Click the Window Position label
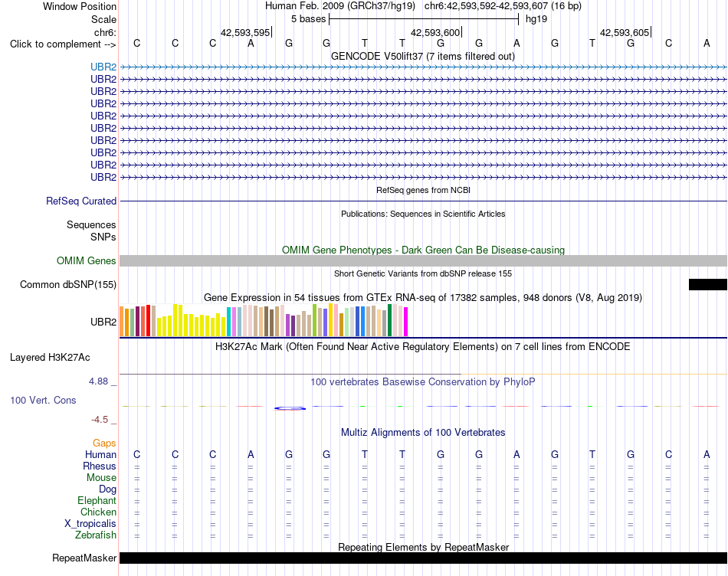The height and width of the screenshot is (576, 728). tap(80, 6)
